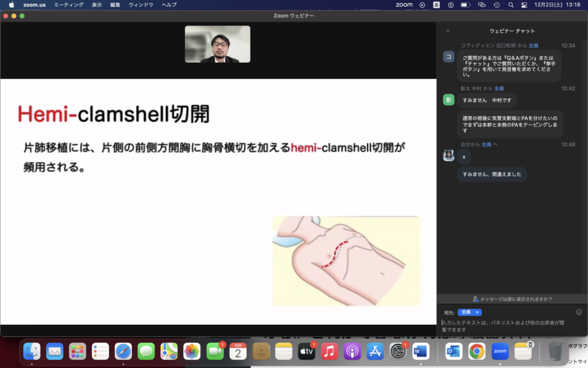Open the 表示 menu in menu bar
Viewport: 588px width, 368px height.
pyautogui.click(x=97, y=5)
